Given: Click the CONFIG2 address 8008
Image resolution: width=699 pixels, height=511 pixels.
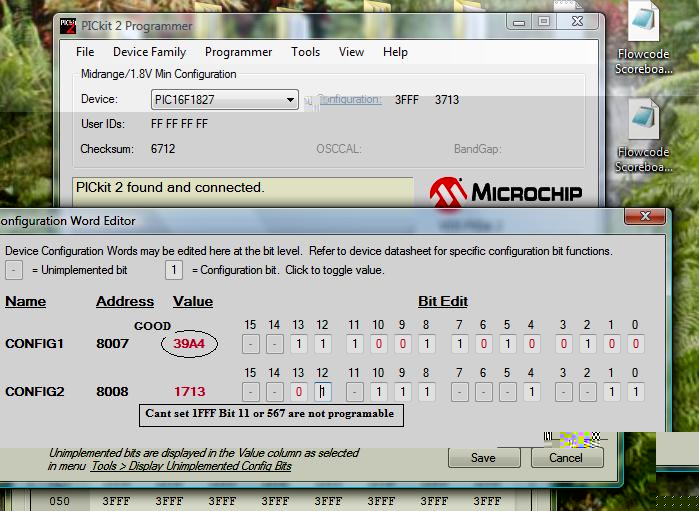Looking at the screenshot, I should [x=112, y=391].
